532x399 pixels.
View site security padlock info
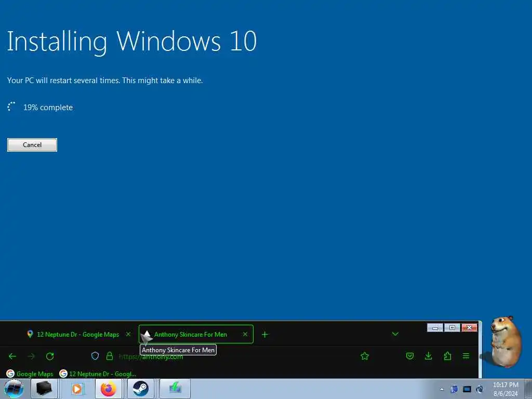pyautogui.click(x=109, y=356)
